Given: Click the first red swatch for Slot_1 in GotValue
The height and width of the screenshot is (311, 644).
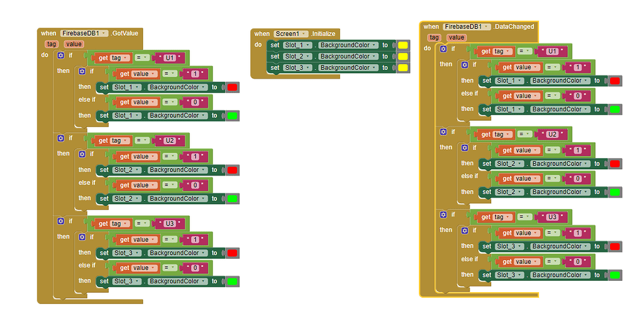Looking at the screenshot, I should [x=232, y=87].
